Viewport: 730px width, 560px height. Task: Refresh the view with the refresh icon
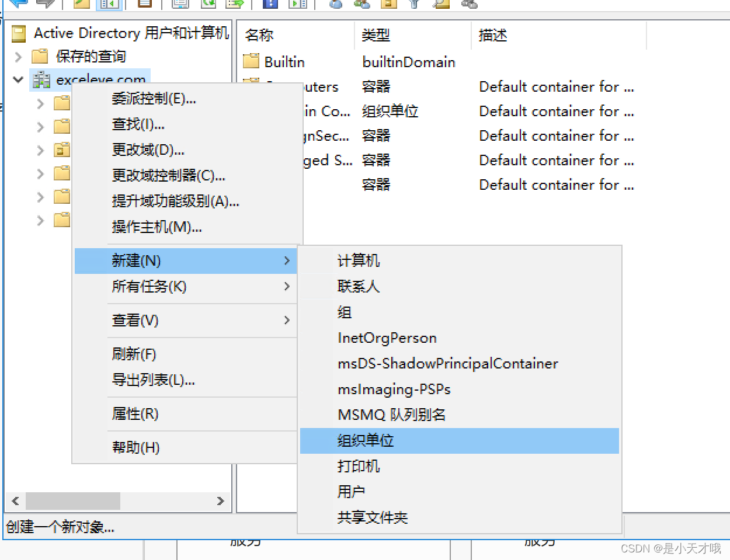point(207,5)
